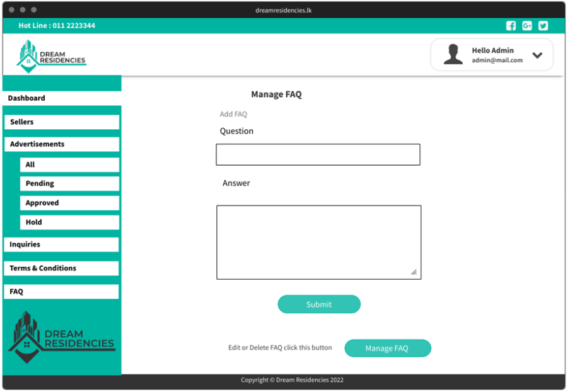Screen dimensions: 568x392
Task: Open Terms & Conditions sidebar item
Action: pyautogui.click(x=61, y=268)
